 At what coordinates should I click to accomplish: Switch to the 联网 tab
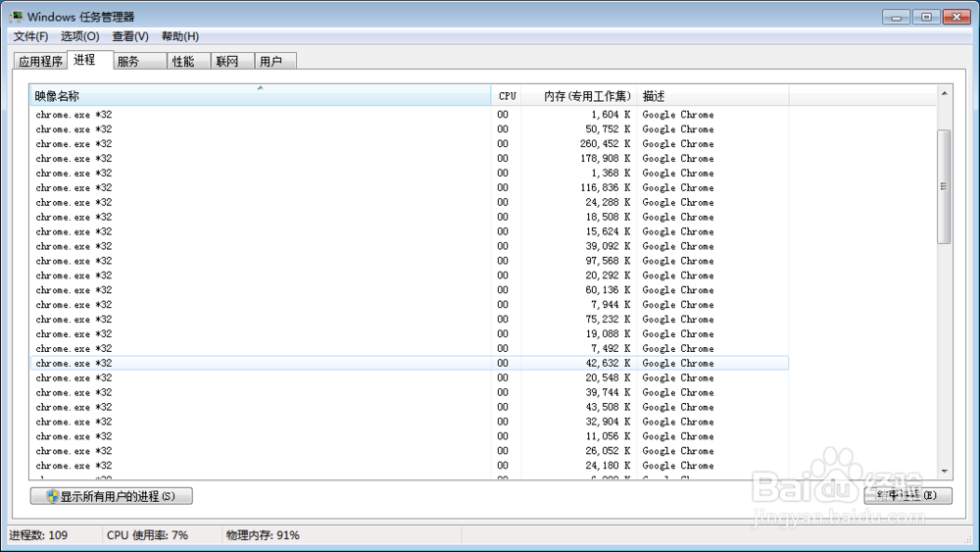point(232,61)
